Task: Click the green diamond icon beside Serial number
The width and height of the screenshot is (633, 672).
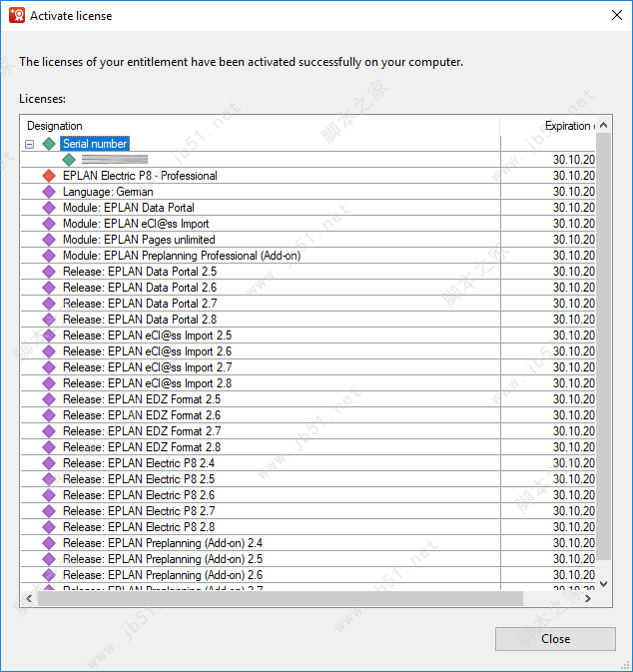Action: (49, 144)
